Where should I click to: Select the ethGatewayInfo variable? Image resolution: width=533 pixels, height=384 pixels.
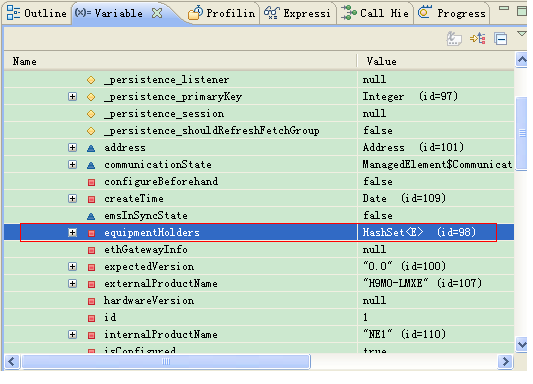tap(146, 249)
